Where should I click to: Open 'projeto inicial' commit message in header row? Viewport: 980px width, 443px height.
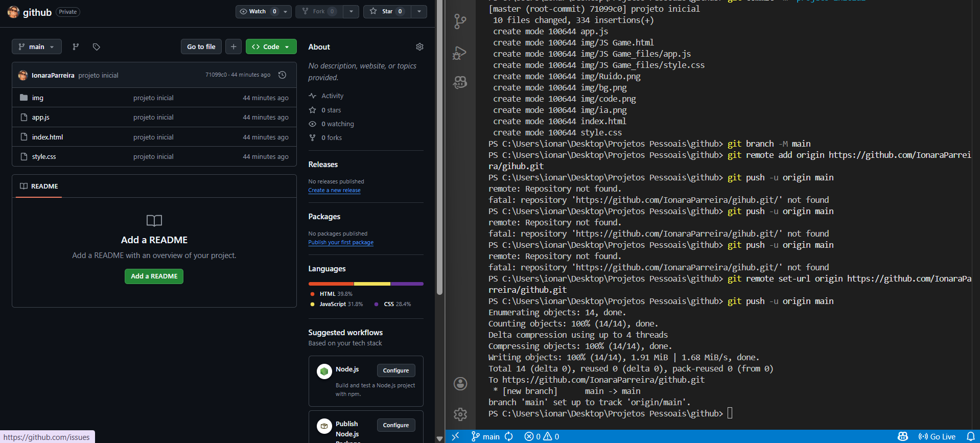[98, 75]
